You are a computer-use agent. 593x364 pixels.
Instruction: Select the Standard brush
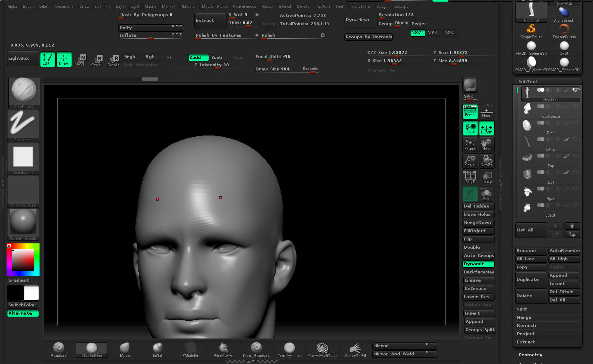coord(59,350)
